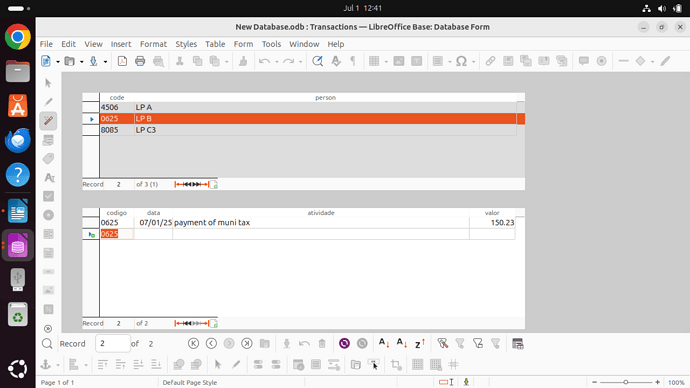Open Find Record magnifier icon
Viewport: 690px width, 388px height.
click(x=47, y=344)
